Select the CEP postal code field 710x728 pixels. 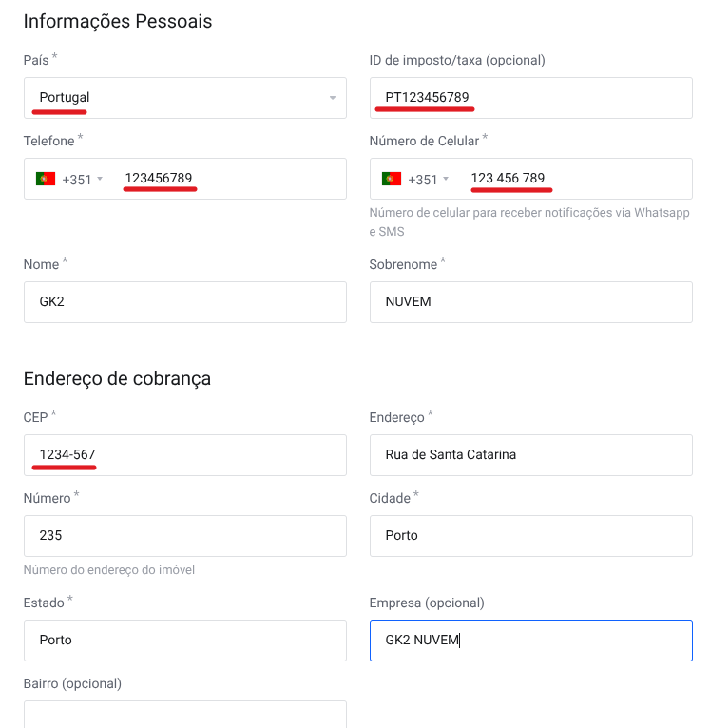coord(185,455)
